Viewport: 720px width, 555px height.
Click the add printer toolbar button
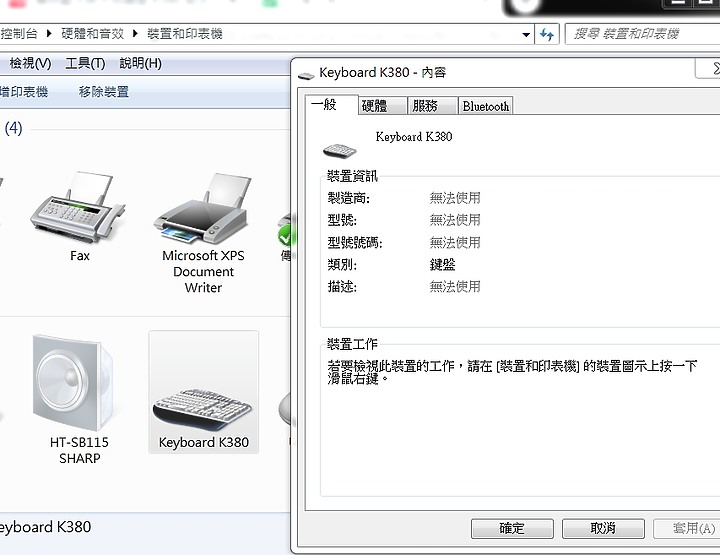24,92
